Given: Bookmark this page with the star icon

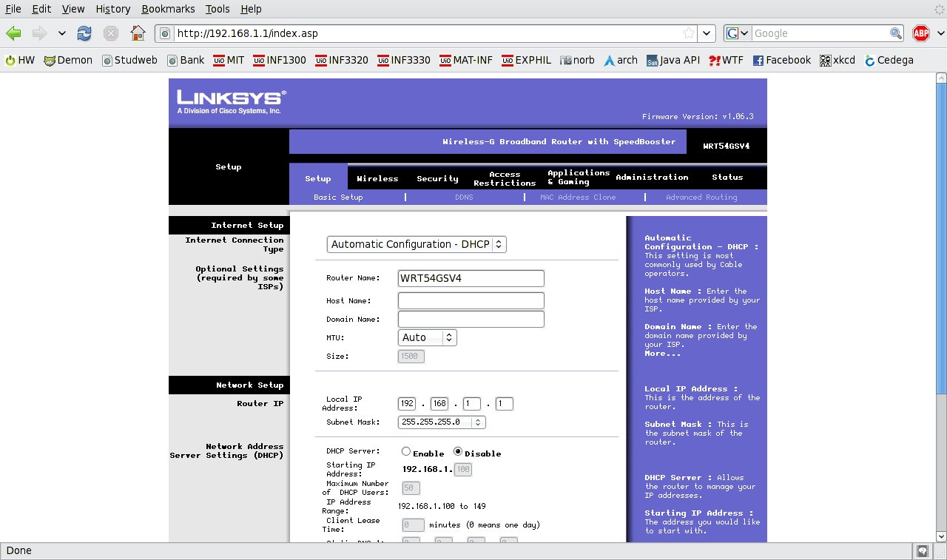Looking at the screenshot, I should pyautogui.click(x=689, y=33).
